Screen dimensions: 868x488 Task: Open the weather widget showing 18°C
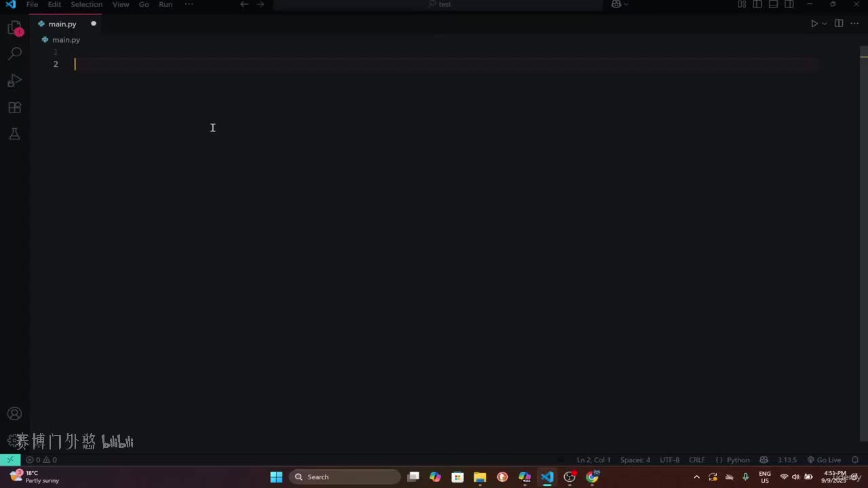click(34, 477)
